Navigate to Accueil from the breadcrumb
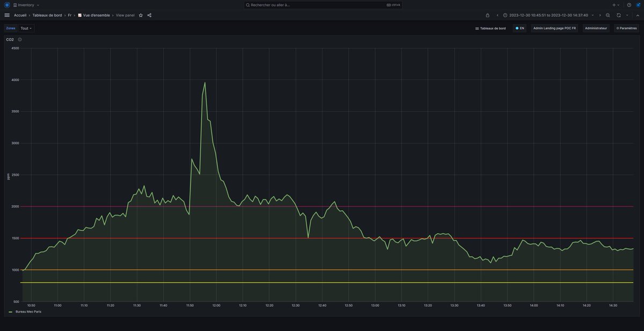The width and height of the screenshot is (644, 331). point(20,15)
